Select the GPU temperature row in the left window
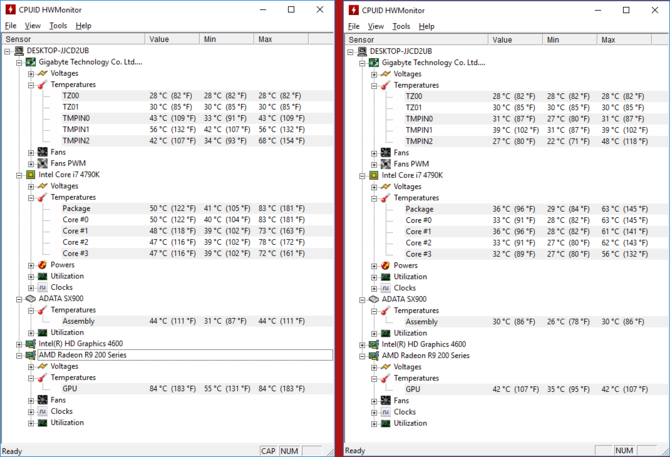670x457 pixels. [x=197, y=389]
